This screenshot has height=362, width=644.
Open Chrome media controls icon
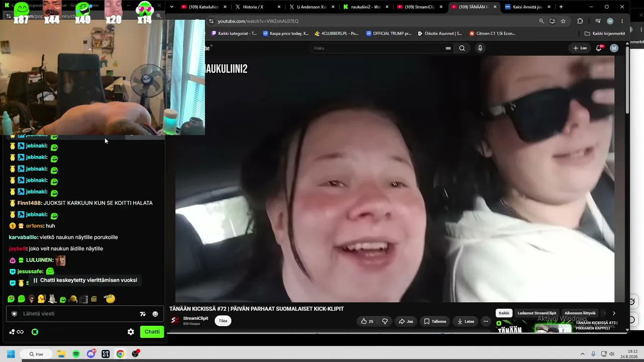coord(598,21)
